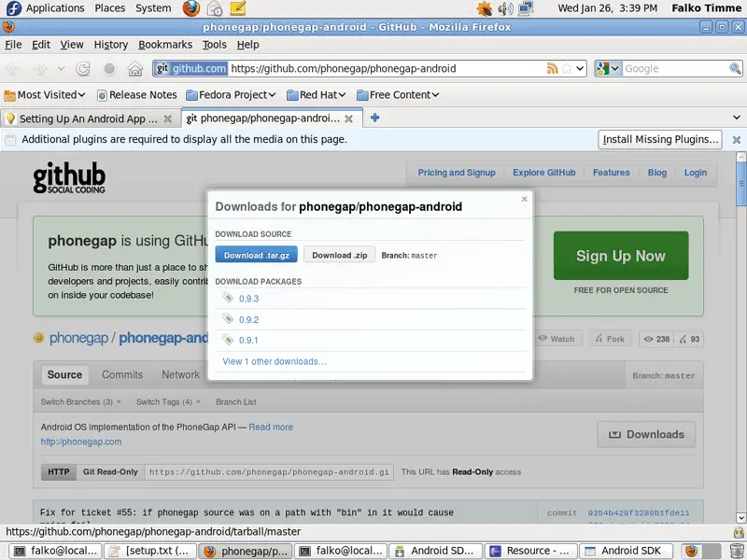Click 'View 1 other downloads...' link
Image resolution: width=747 pixels, height=560 pixels.
[275, 361]
